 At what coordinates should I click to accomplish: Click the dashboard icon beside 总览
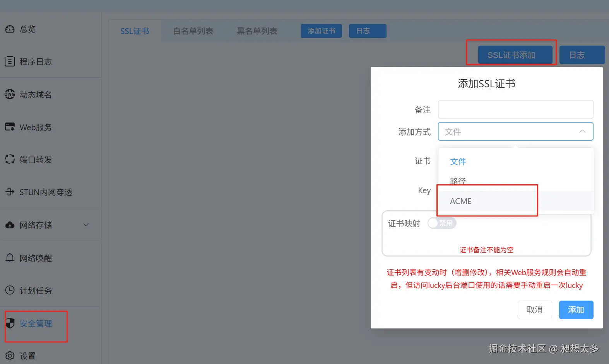(x=10, y=29)
